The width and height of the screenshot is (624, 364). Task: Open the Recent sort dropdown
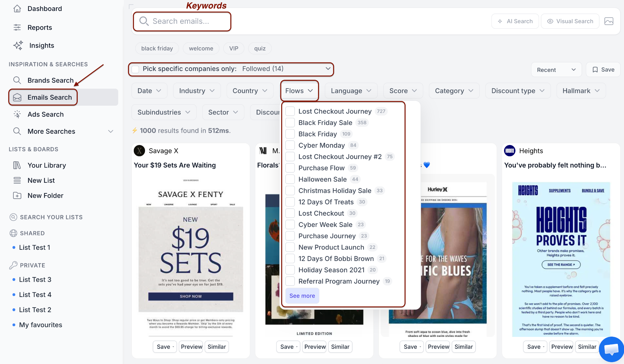click(556, 70)
